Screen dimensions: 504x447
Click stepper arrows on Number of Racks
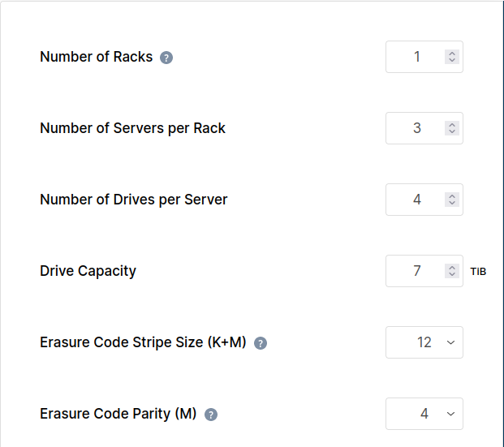tap(452, 57)
